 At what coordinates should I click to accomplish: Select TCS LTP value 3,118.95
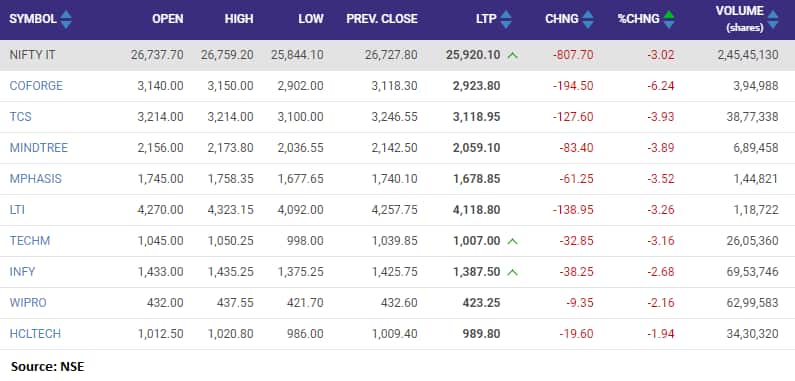[476, 117]
